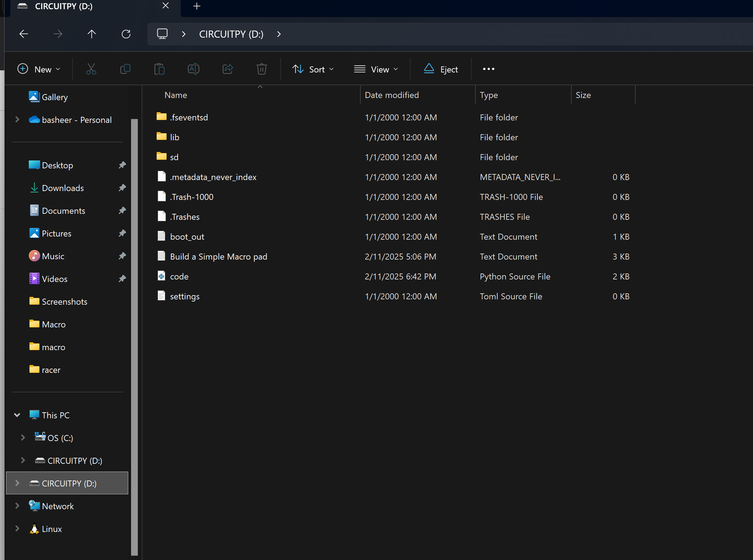Select the code Python file icon

(x=162, y=276)
